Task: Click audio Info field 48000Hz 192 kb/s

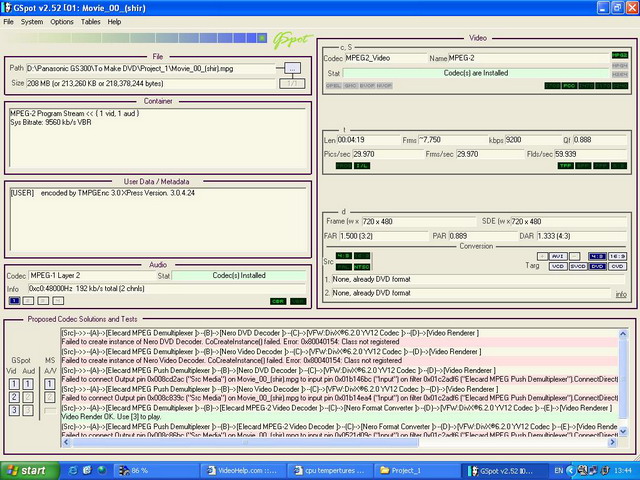Action: 167,289
